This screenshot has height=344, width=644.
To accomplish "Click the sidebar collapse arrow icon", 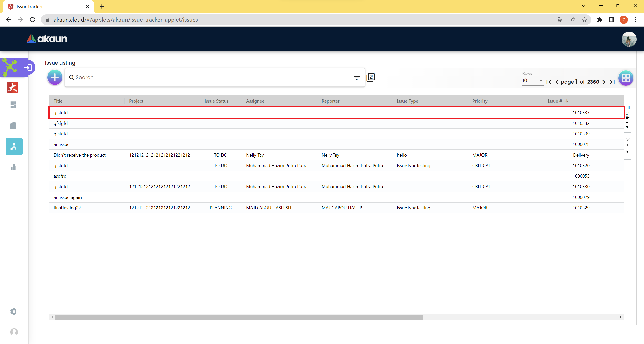I will tap(28, 67).
